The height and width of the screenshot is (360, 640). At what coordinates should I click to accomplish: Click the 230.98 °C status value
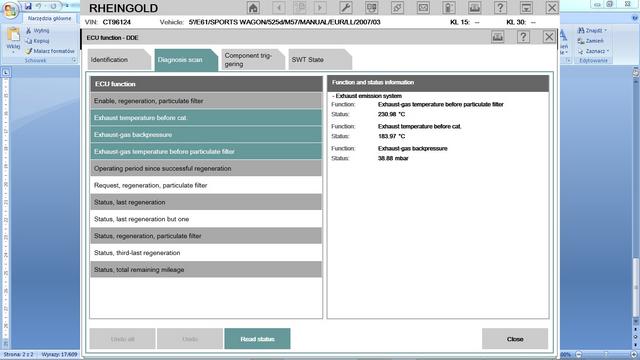coord(391,114)
